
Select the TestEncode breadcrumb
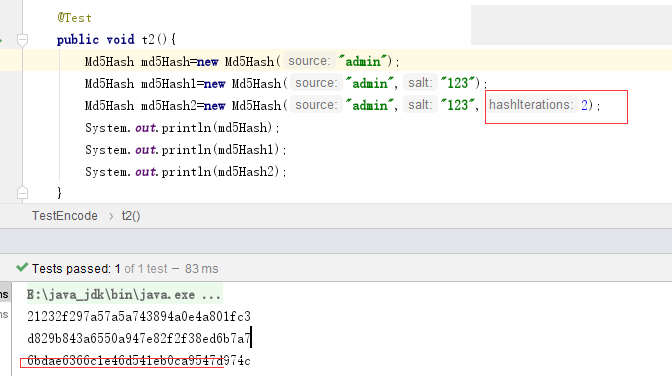(65, 216)
